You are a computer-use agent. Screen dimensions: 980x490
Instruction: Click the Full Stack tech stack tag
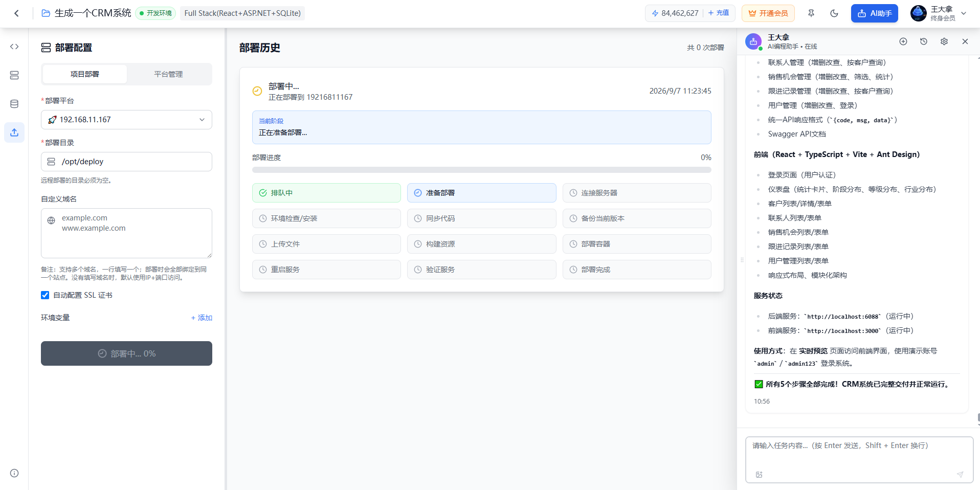(242, 13)
